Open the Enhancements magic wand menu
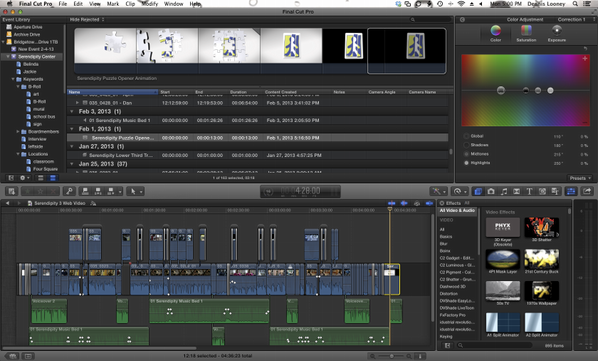The image size is (598, 361). tap(439, 191)
